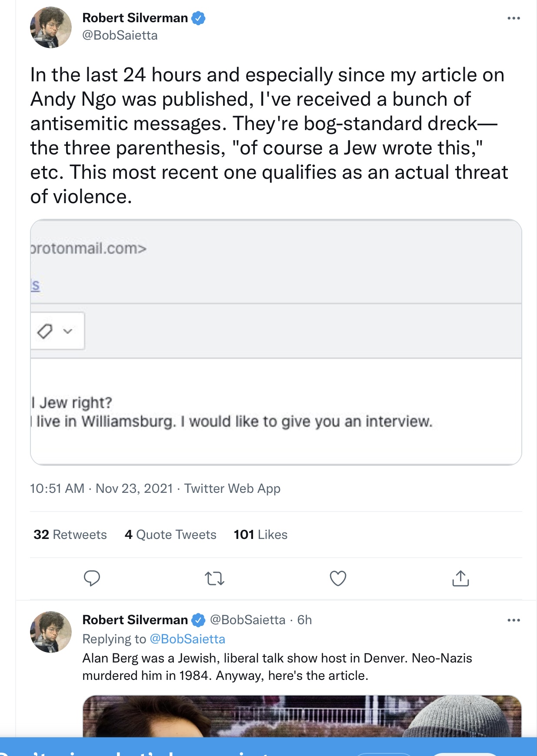Viewport: 537px width, 756px height.
Task: Click the reply tweet's 6h timestamp
Action: 304,620
